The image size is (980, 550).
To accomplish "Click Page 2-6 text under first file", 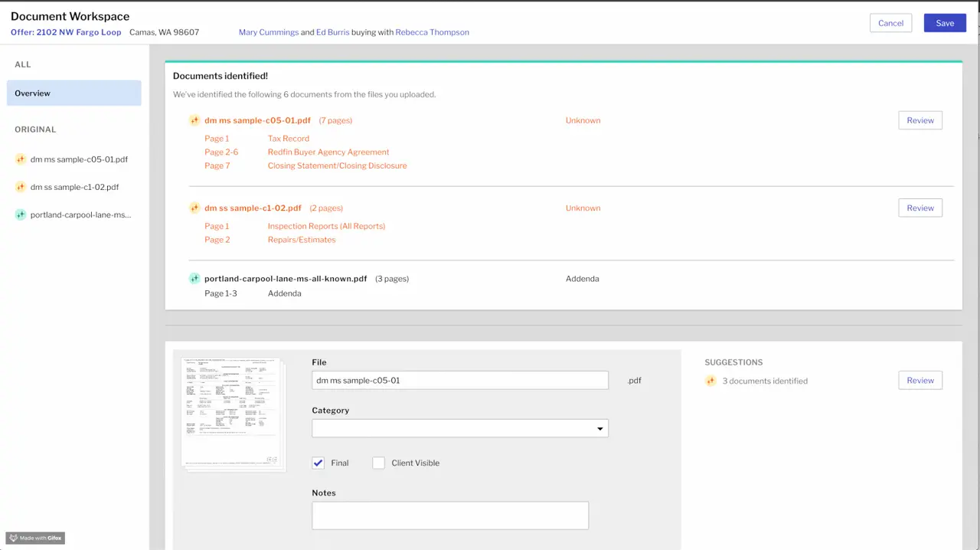I will coord(221,152).
